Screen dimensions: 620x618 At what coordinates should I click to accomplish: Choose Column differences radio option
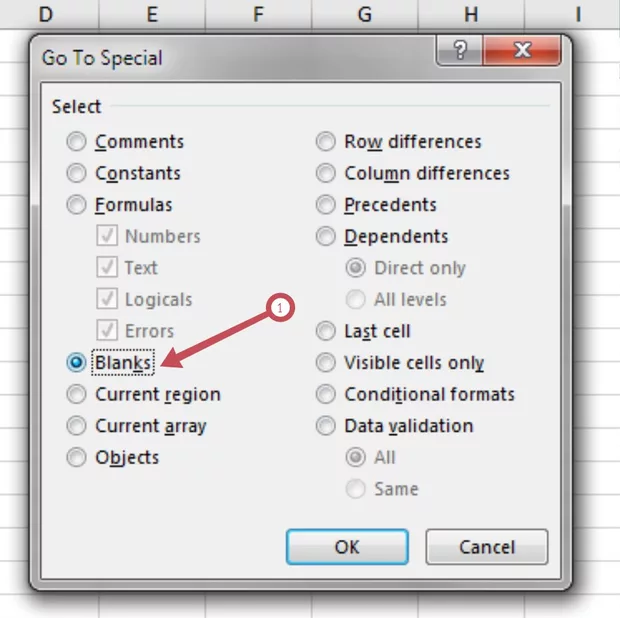[326, 173]
